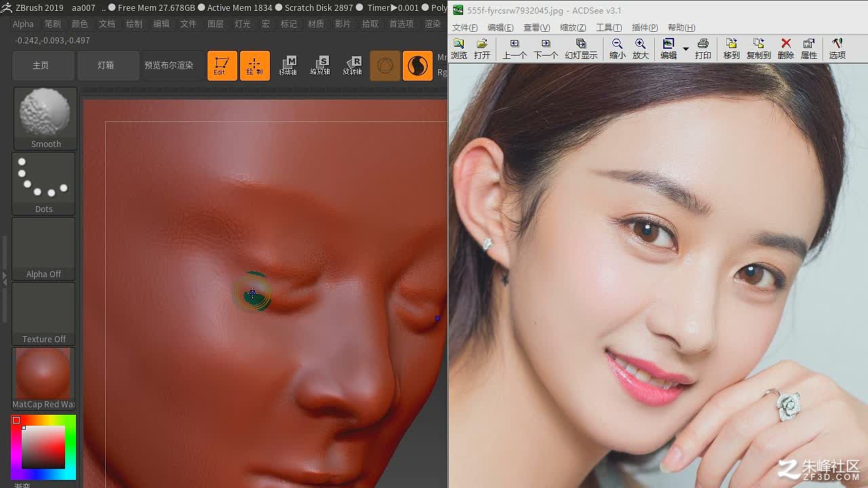This screenshot has height=488, width=868.
Task: Toggle the gizmo 3D sphere icon
Action: (x=385, y=66)
